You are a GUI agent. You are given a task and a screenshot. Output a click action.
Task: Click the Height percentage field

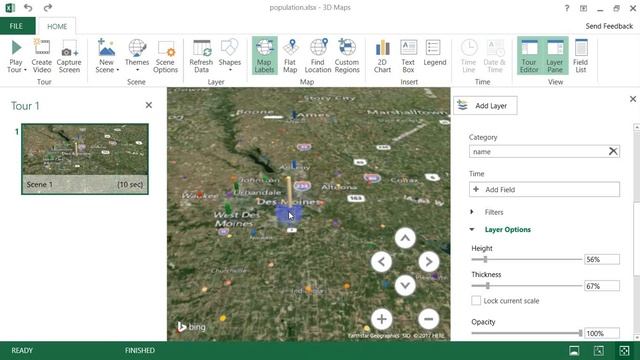[602, 259]
